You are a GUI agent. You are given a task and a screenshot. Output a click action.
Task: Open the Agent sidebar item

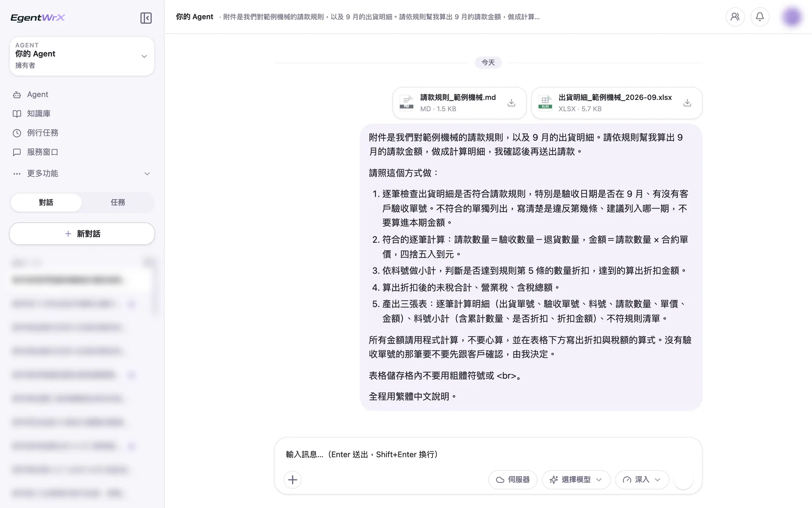[82, 94]
